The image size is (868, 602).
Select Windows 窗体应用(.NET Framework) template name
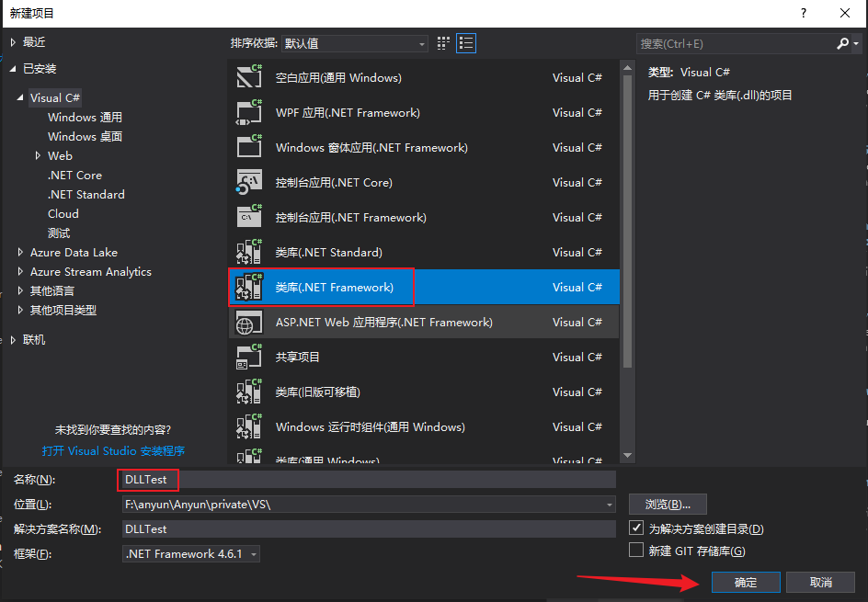point(371,147)
